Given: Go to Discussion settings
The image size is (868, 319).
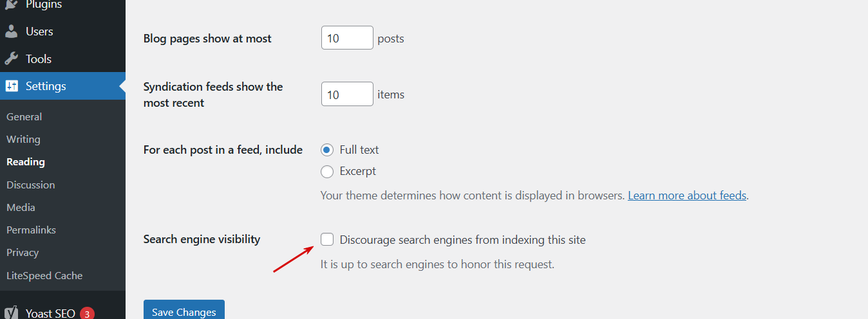Looking at the screenshot, I should click(x=30, y=185).
